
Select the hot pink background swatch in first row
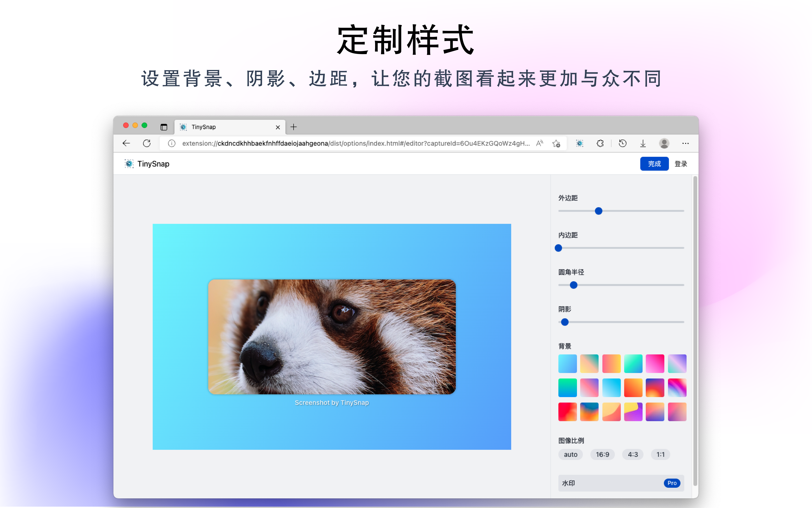click(655, 364)
